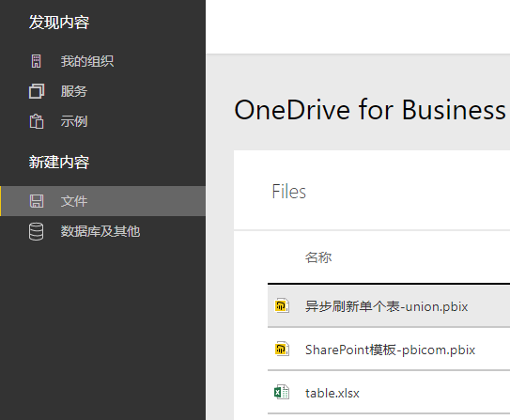Click the pbix icon beside 异步刷新单个表-union

coord(282,305)
